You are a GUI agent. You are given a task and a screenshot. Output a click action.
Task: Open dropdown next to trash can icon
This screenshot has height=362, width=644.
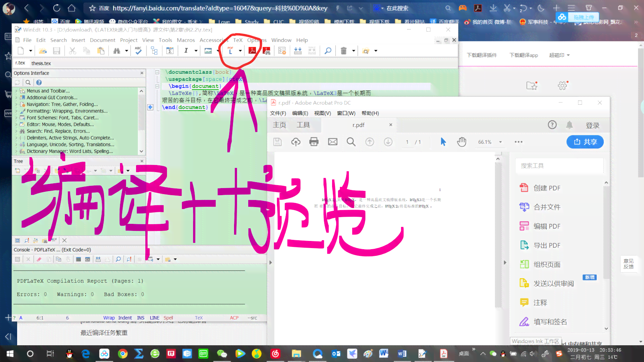[x=353, y=51]
